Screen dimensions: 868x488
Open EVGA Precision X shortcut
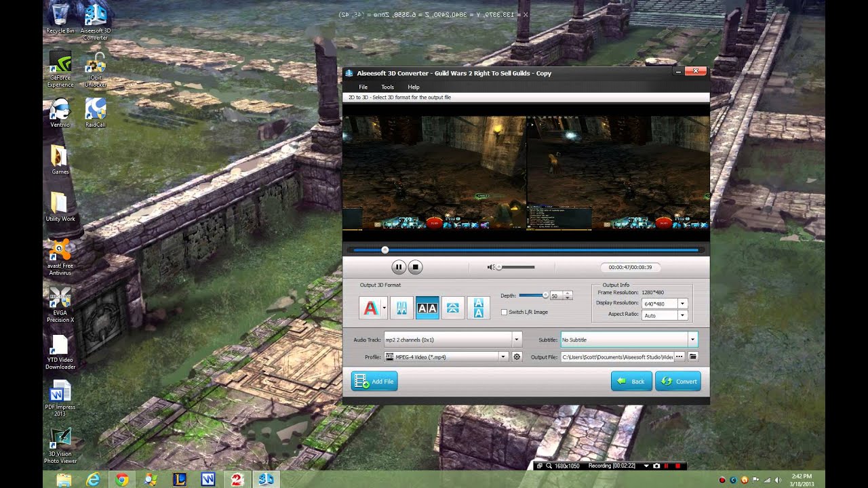click(x=60, y=305)
